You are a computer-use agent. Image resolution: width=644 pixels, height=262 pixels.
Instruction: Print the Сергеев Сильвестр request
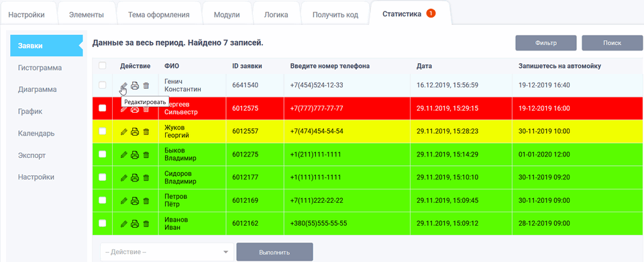pyautogui.click(x=135, y=109)
